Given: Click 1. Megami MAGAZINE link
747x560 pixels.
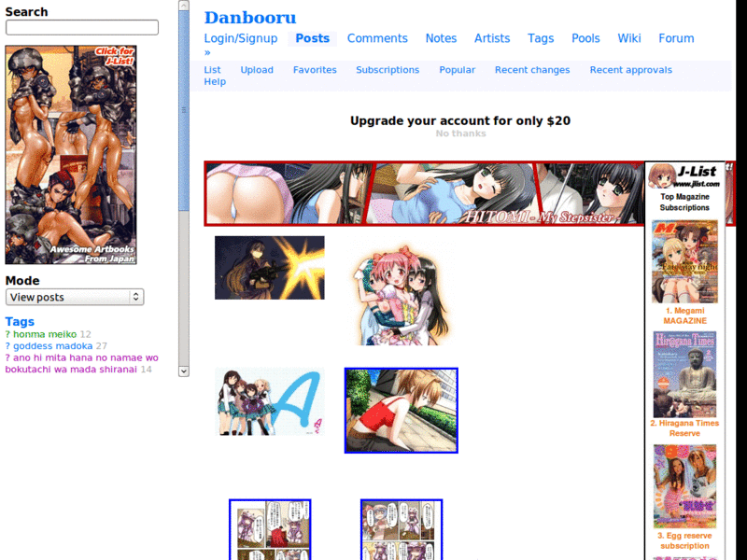Looking at the screenshot, I should click(684, 315).
